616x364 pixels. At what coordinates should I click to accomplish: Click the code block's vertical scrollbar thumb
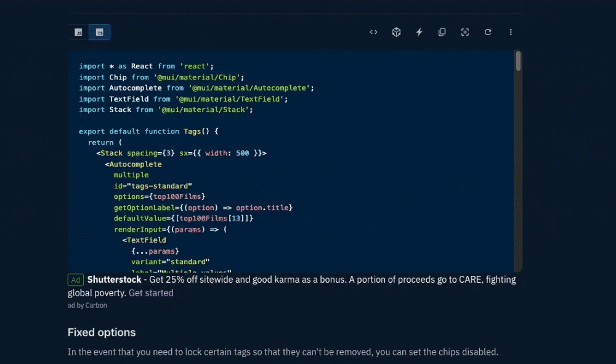coord(518,61)
